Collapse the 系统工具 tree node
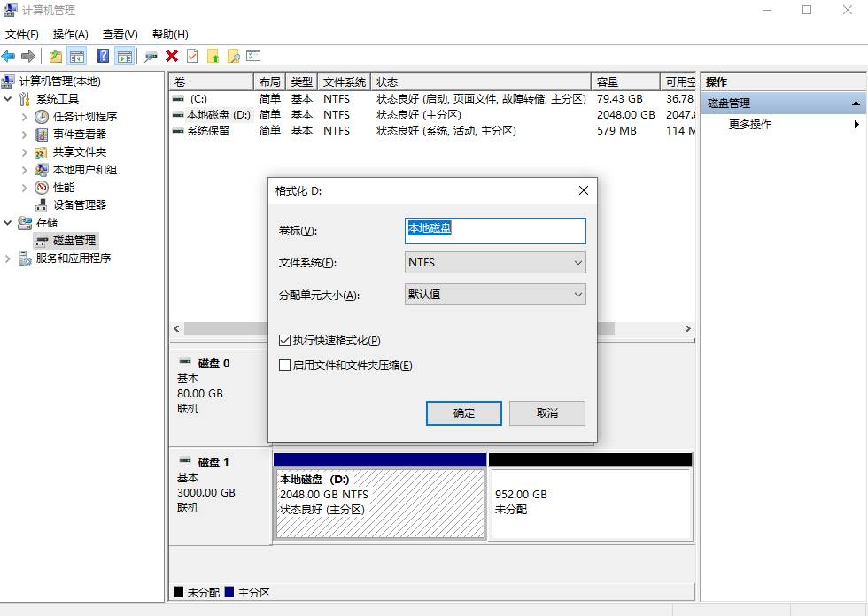Image resolution: width=868 pixels, height=616 pixels. [8, 99]
